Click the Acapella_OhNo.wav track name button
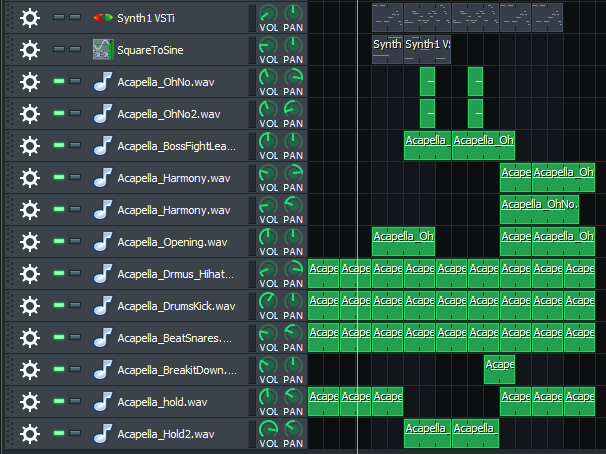This screenshot has width=606, height=454. click(168, 82)
